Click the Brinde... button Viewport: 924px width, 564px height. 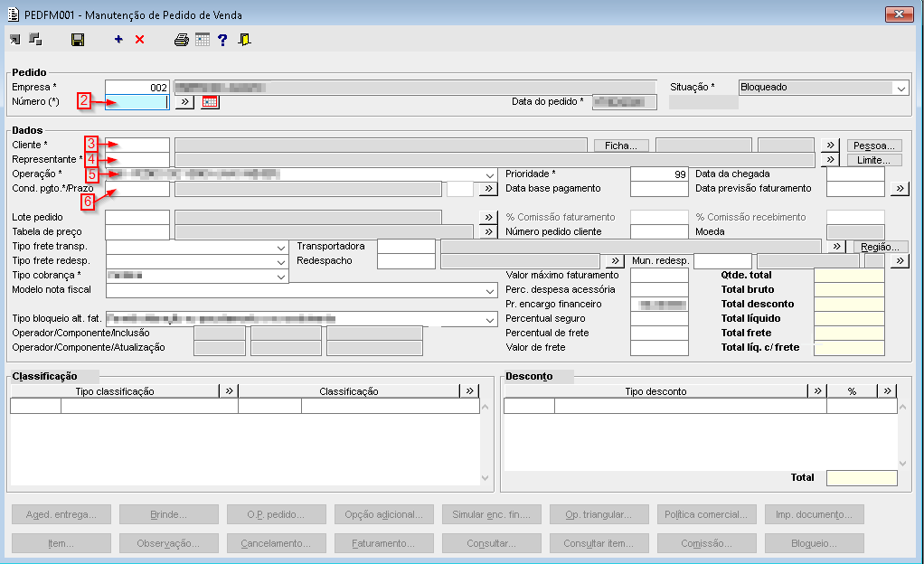(x=168, y=514)
